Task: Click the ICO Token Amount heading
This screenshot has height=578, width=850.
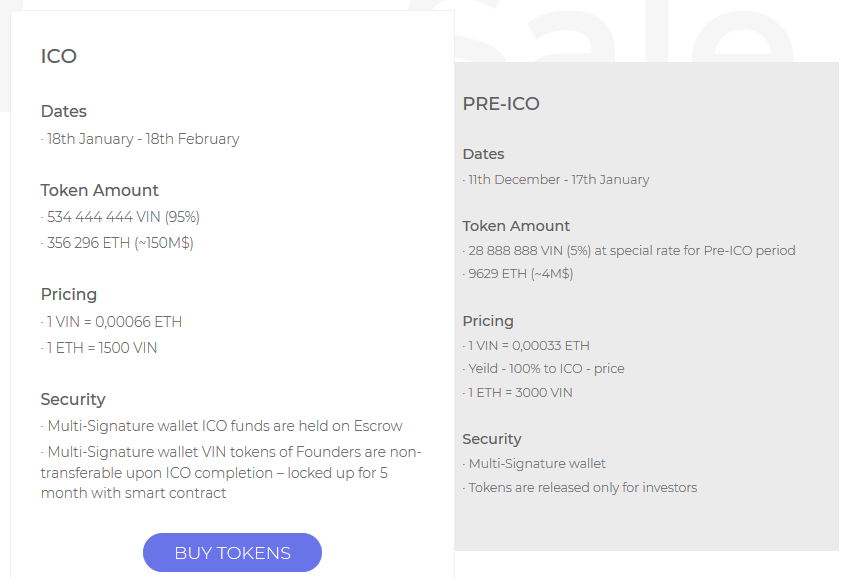Action: (x=100, y=190)
